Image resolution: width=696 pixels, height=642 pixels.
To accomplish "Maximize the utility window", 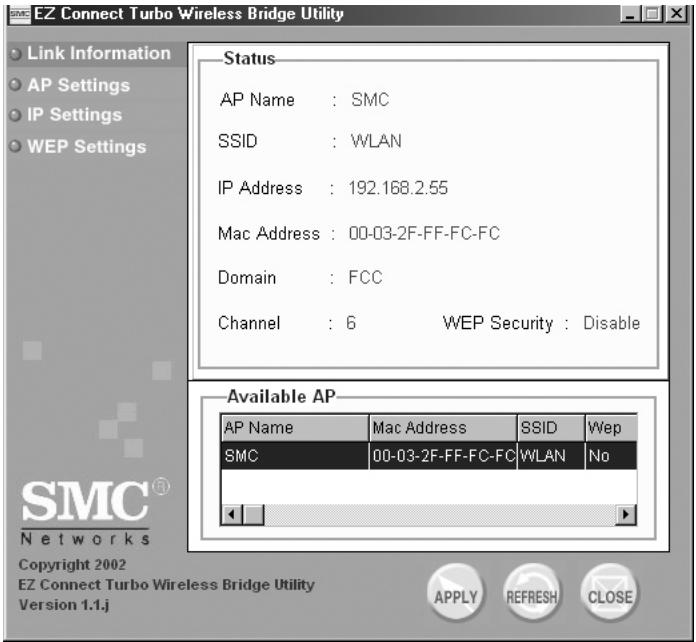I will click(x=652, y=14).
